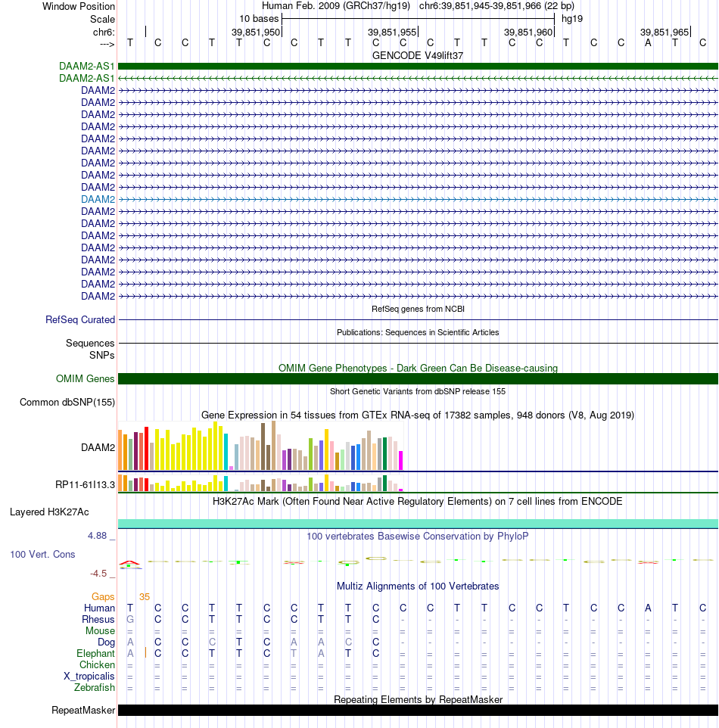Click the 4.88 upper scale value

[97, 536]
